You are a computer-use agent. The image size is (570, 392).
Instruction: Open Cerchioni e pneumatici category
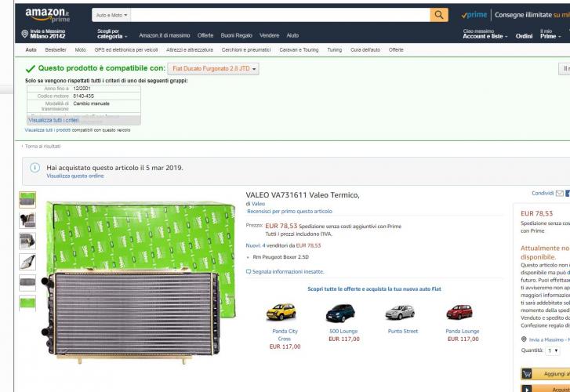(x=246, y=50)
